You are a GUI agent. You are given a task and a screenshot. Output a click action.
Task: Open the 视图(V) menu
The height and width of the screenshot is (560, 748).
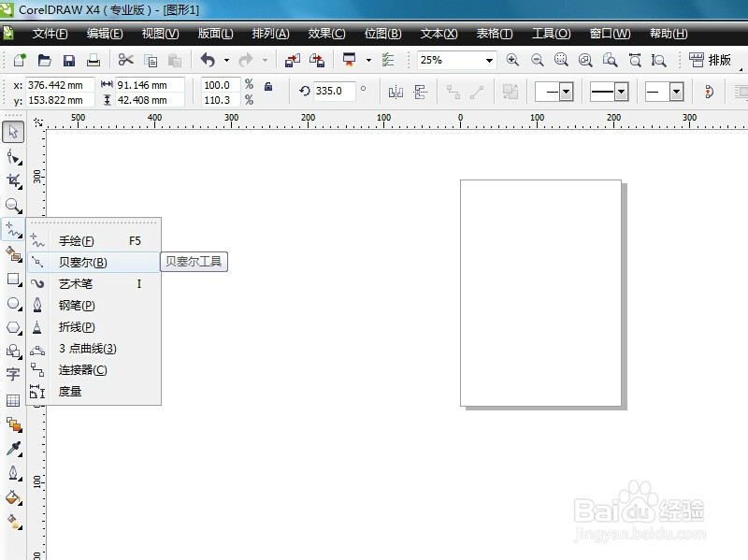coord(160,34)
